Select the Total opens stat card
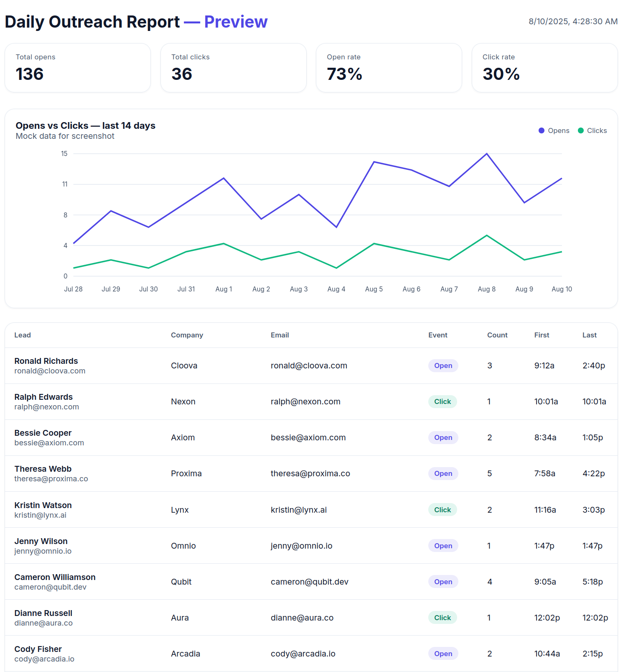The image size is (623, 672). 78,68
